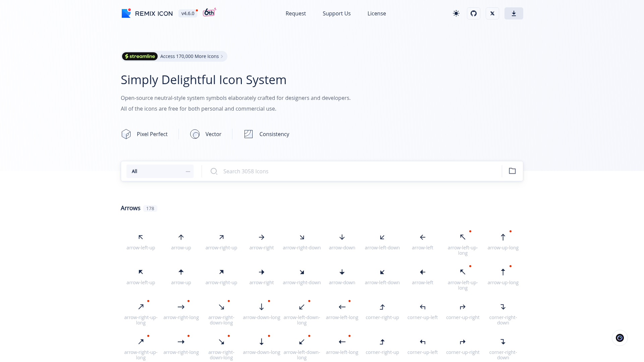644x362 pixels.
Task: Select the outlined arrow-up-long icon
Action: point(503,237)
